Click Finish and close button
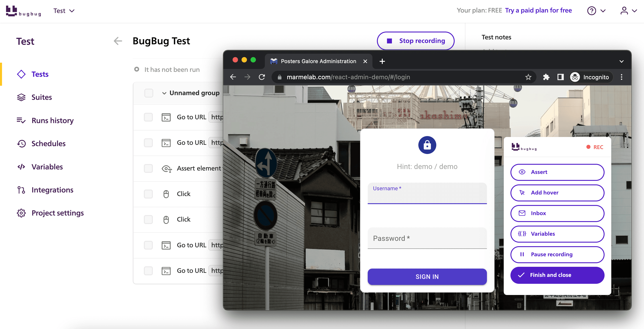Viewport: 644px width, 329px height. pyautogui.click(x=557, y=275)
